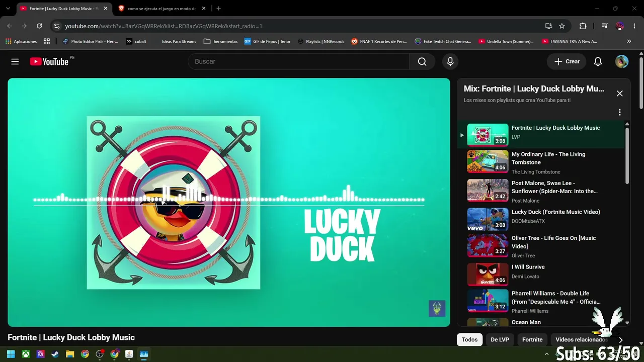Open the browser profile avatar
644x362 pixels.
[620, 26]
